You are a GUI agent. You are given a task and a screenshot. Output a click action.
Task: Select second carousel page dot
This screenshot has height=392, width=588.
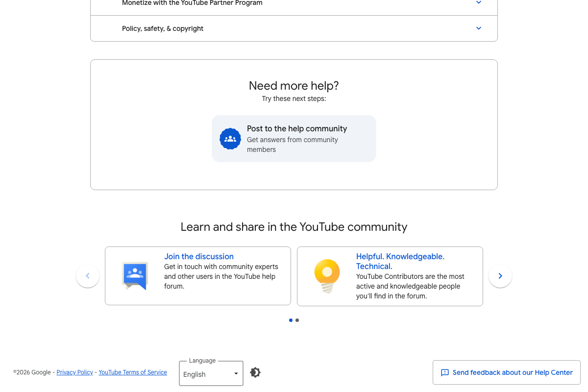pyautogui.click(x=297, y=320)
